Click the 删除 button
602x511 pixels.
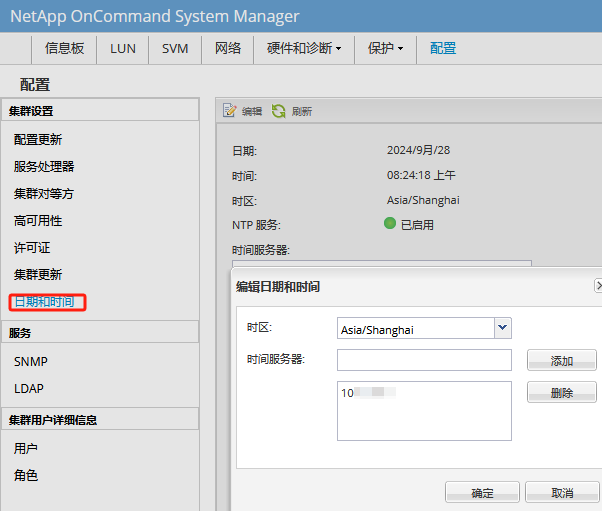coord(562,392)
